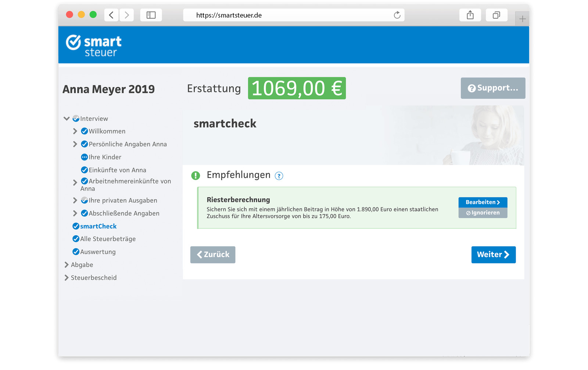The width and height of the screenshot is (588, 370).
Task: Click the checkmark icon beside Interview
Action: click(76, 119)
